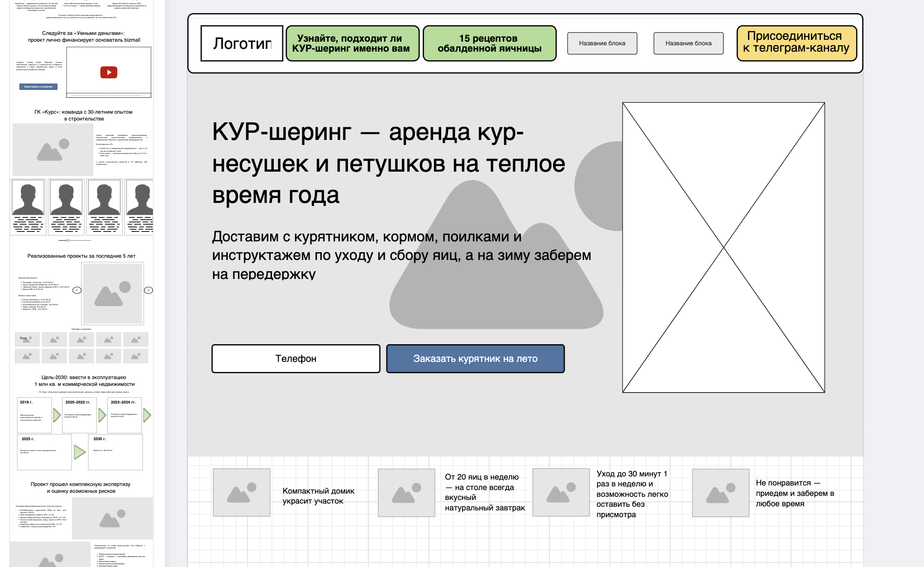Select the first team member portrait
The width and height of the screenshot is (924, 567).
[x=28, y=197]
